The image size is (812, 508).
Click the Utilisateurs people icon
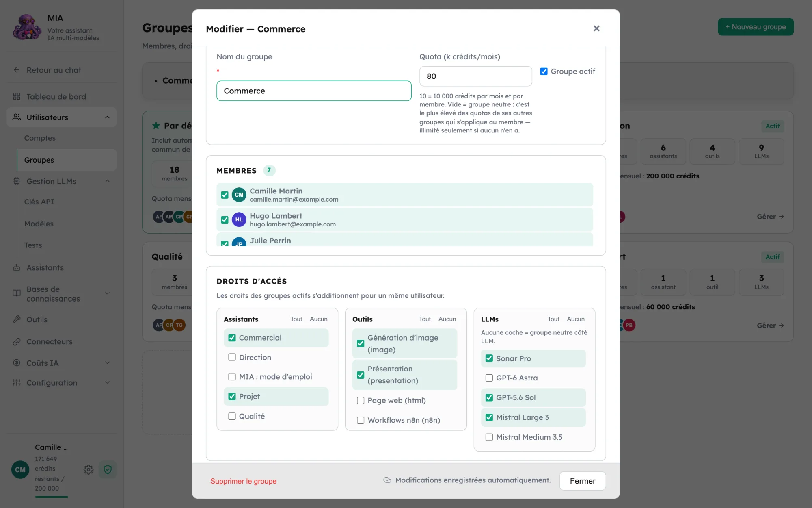pos(17,117)
